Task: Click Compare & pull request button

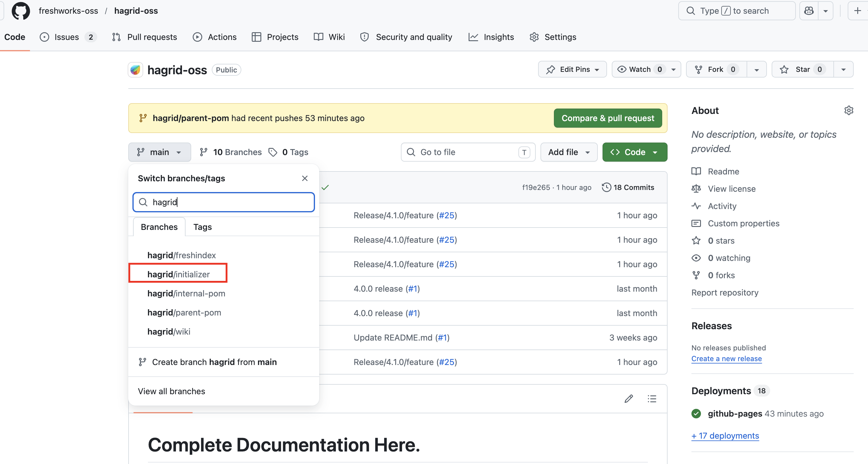Action: pyautogui.click(x=608, y=118)
